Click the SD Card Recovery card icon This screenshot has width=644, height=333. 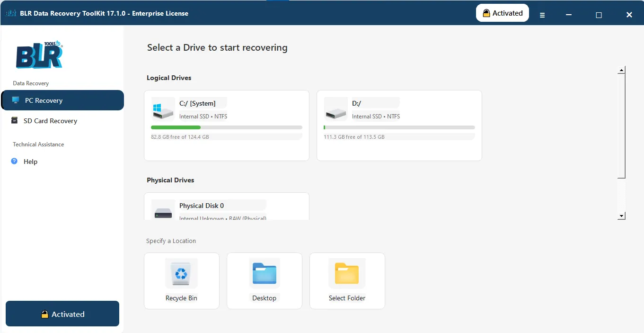click(x=15, y=121)
